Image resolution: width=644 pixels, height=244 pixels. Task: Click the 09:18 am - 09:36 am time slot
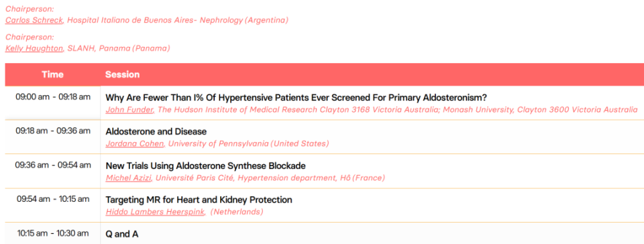[53, 131]
